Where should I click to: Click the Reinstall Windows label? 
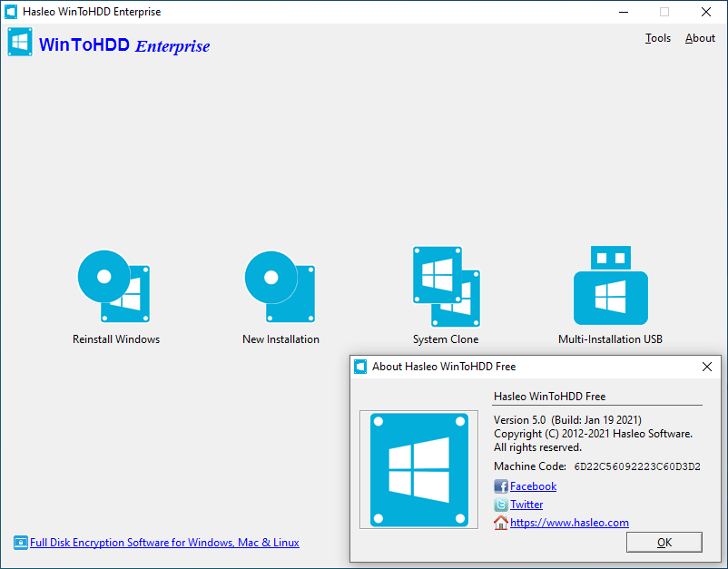[116, 339]
